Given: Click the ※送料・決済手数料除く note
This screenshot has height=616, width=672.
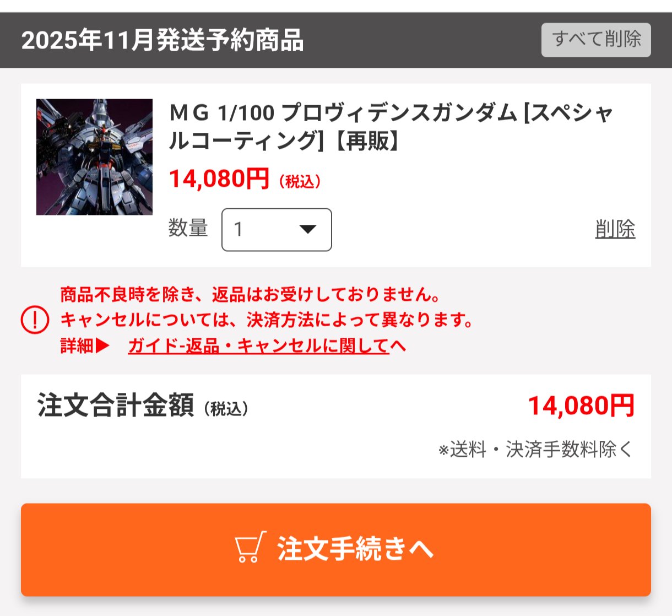Looking at the screenshot, I should pos(536,450).
